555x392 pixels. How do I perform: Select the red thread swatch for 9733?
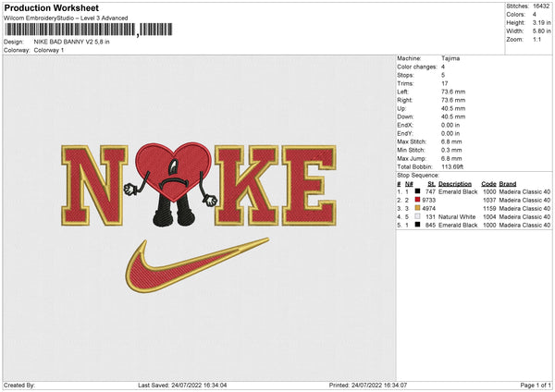418,200
